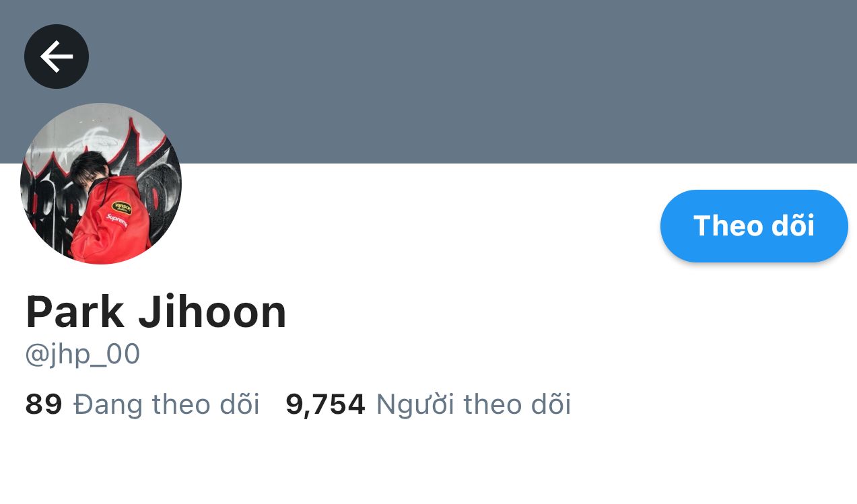Go back using the left arrow icon
Viewport: 857px width, 504px height.
click(x=57, y=57)
